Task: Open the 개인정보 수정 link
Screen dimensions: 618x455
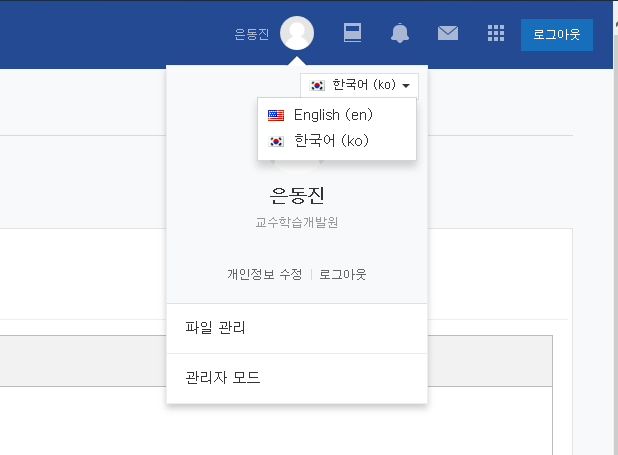Action: [x=265, y=274]
